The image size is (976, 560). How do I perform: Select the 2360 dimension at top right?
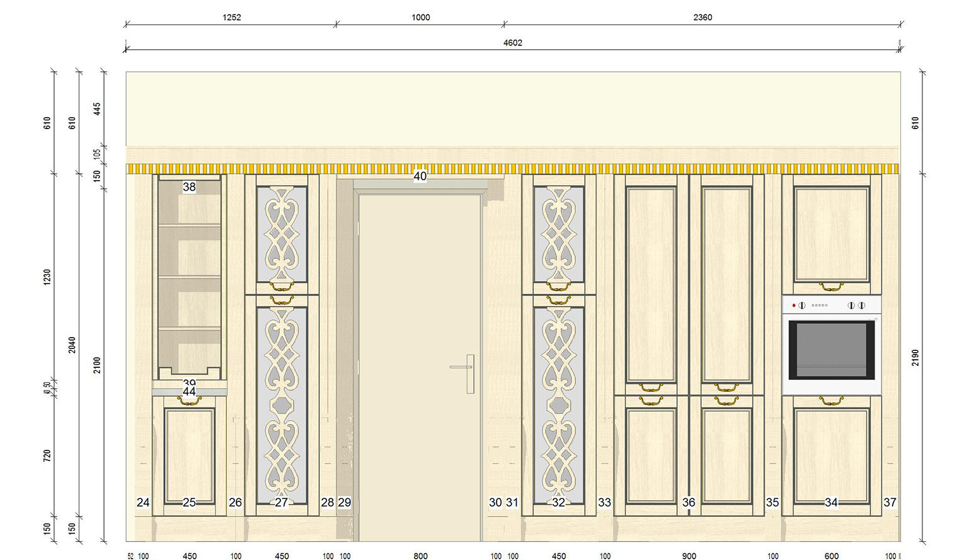pyautogui.click(x=703, y=18)
